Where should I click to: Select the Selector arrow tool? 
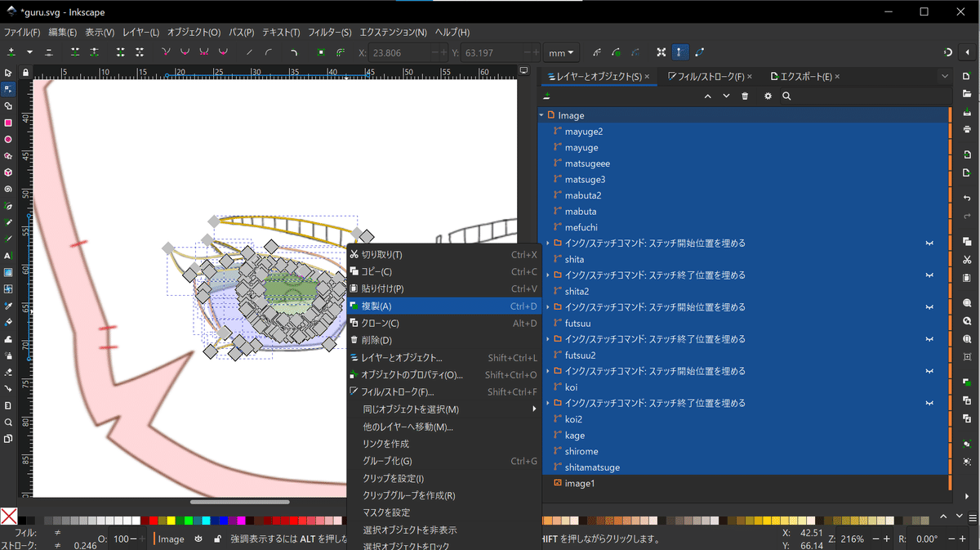click(8, 73)
